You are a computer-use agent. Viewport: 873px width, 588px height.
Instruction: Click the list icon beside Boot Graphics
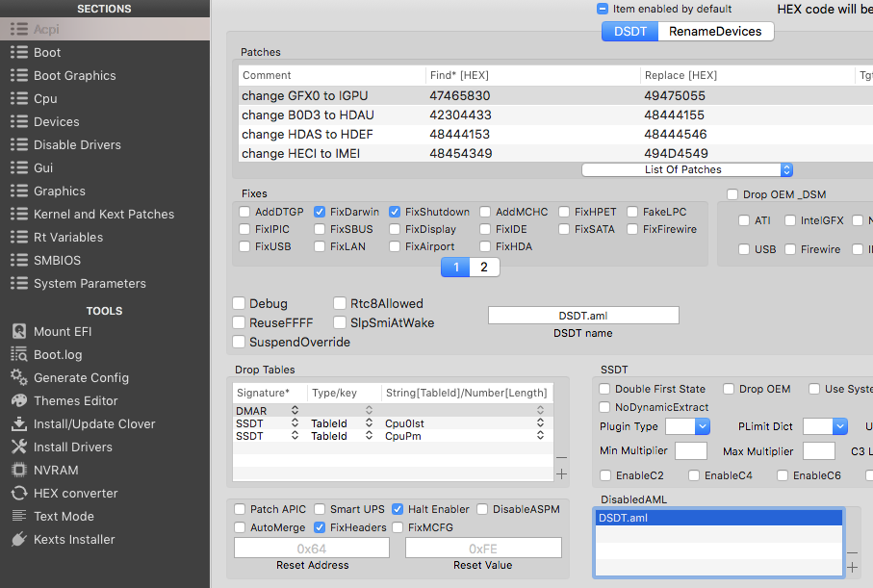19,75
